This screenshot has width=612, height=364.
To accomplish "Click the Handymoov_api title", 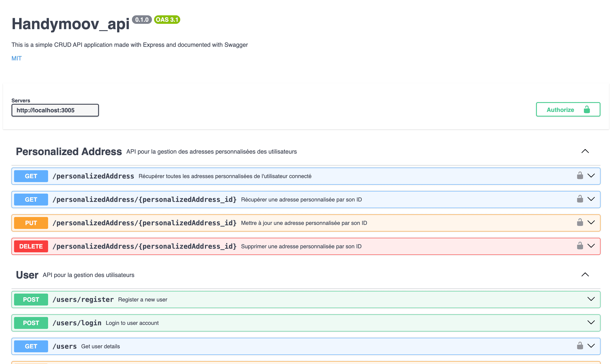I will pos(70,24).
